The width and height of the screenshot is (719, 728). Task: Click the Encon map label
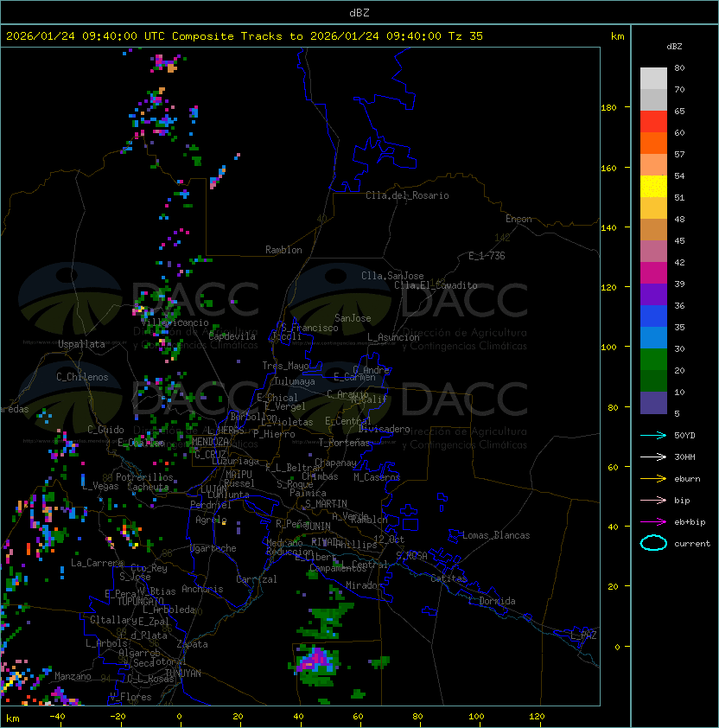tap(519, 219)
